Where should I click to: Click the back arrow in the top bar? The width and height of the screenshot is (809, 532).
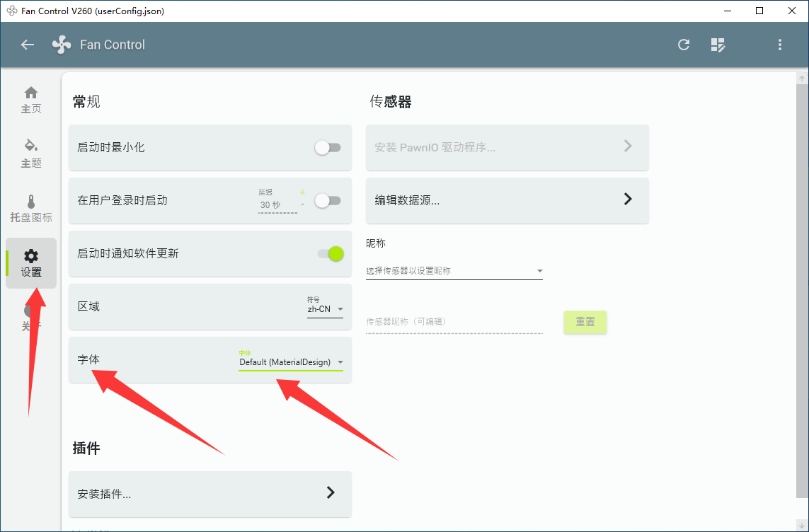[x=27, y=45]
